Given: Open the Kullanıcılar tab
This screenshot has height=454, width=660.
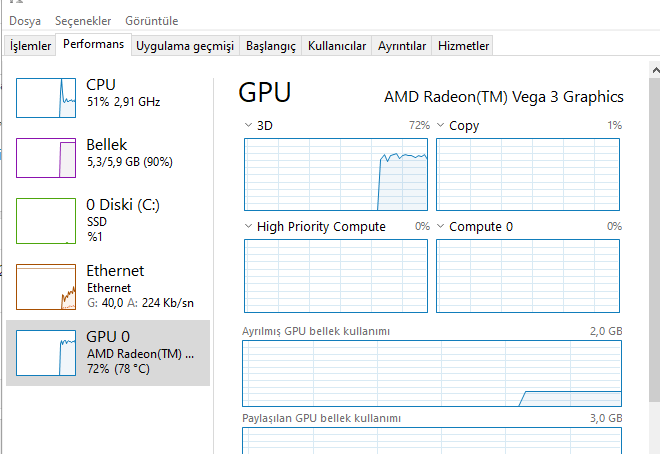Looking at the screenshot, I should click(x=337, y=46).
